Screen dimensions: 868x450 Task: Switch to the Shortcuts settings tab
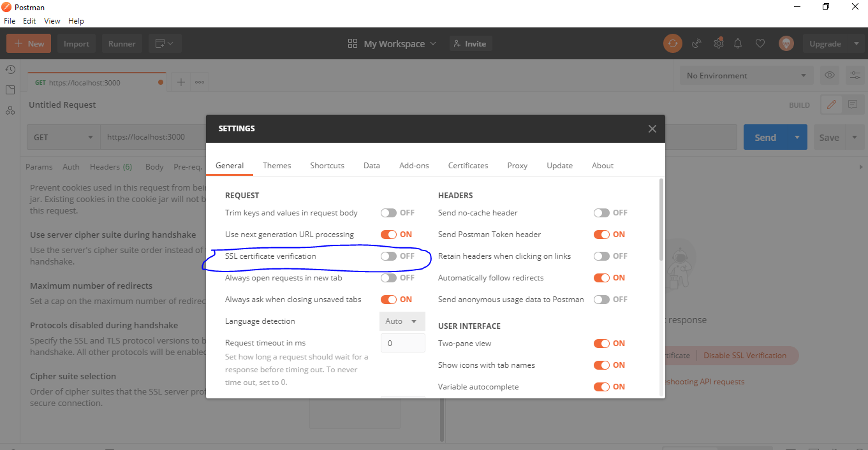(327, 165)
